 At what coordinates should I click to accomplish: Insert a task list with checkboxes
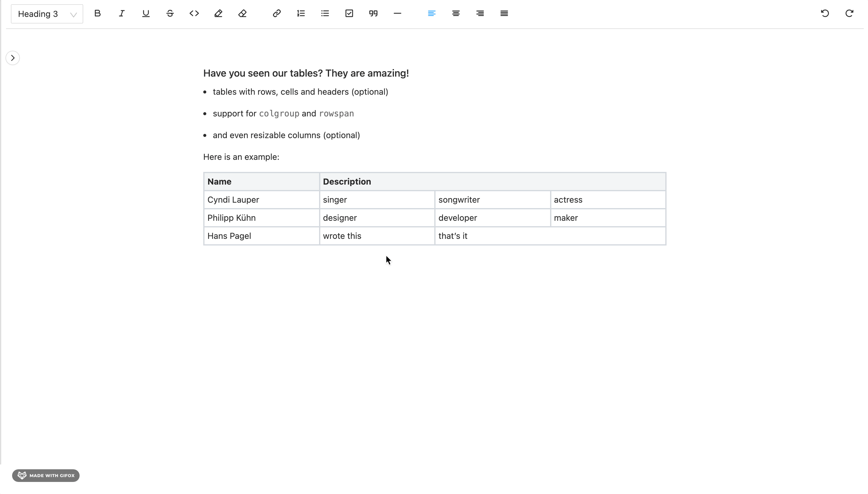349,14
